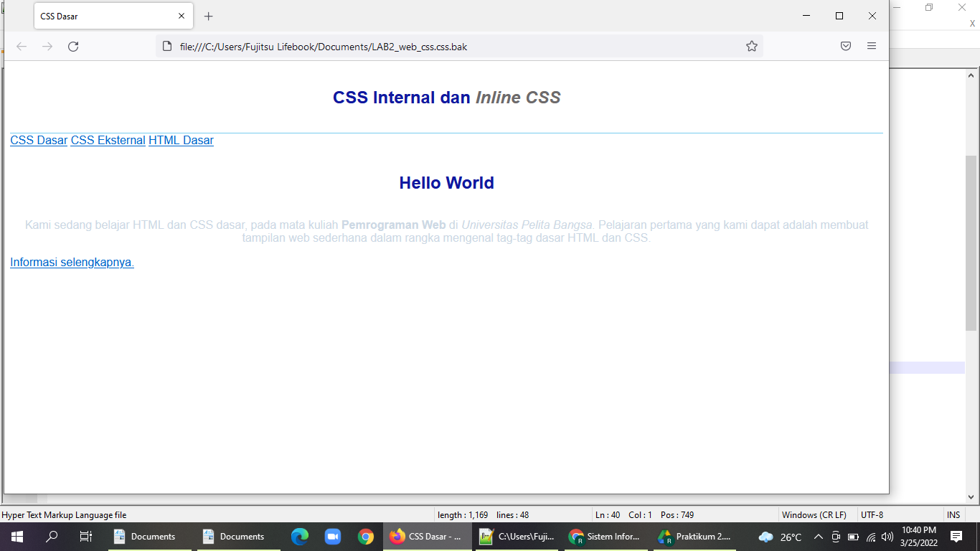Open the weather widget showing 26°C
Image resolution: width=980 pixels, height=551 pixels.
781,537
